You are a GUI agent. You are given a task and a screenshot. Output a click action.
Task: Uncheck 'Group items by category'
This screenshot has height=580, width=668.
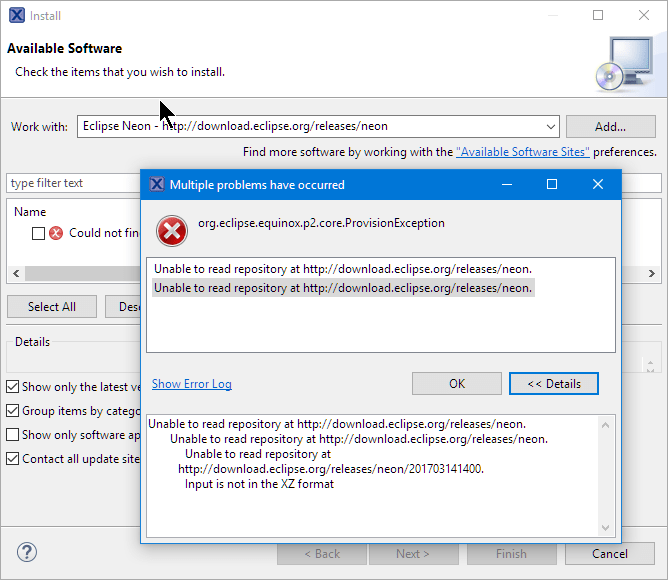point(13,410)
